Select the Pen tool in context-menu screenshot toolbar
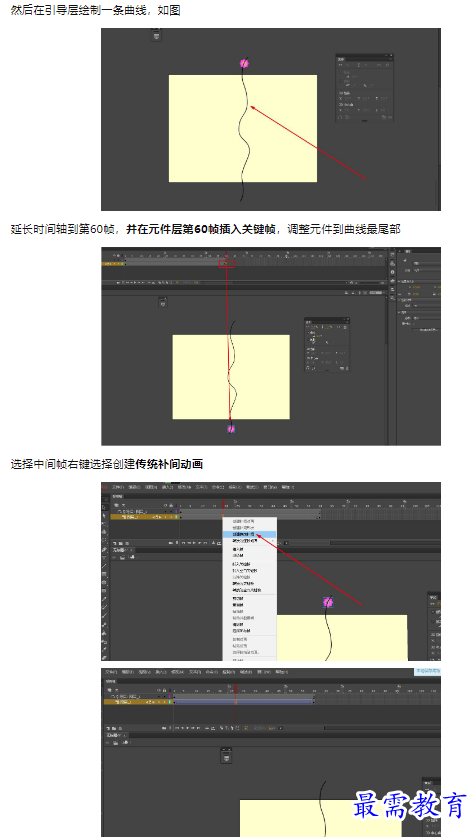The height and width of the screenshot is (837, 475). point(104,549)
